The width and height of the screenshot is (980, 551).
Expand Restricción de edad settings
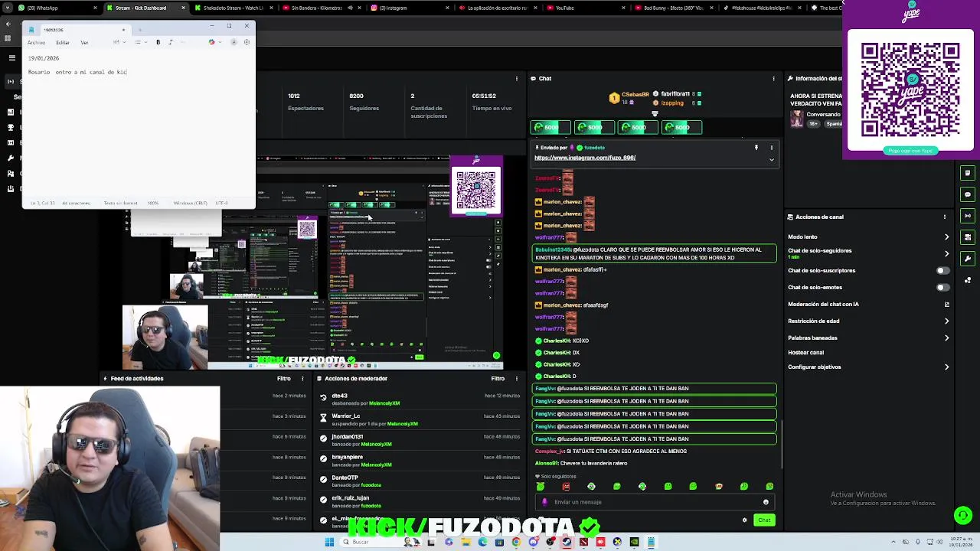(946, 321)
